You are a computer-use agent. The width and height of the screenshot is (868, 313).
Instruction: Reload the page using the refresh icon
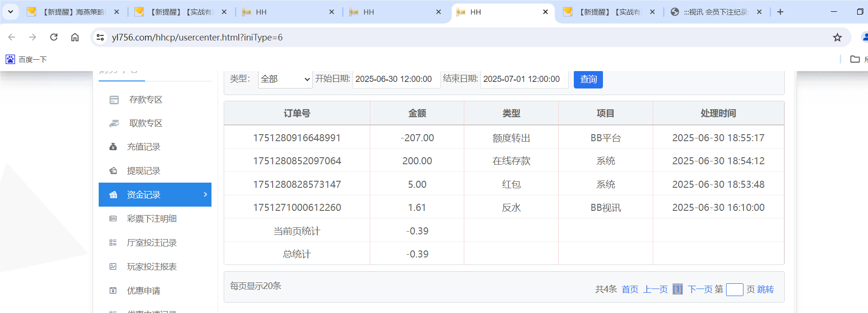coord(54,37)
